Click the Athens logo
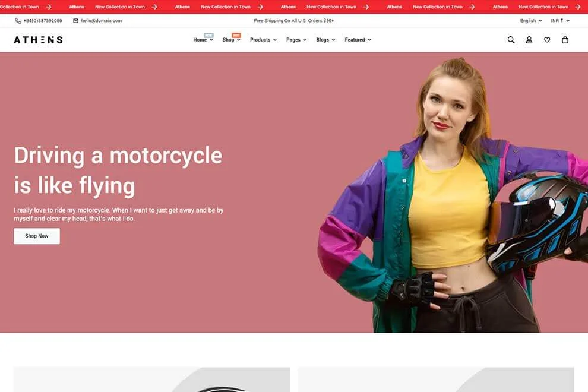The image size is (588, 392). (x=38, y=40)
